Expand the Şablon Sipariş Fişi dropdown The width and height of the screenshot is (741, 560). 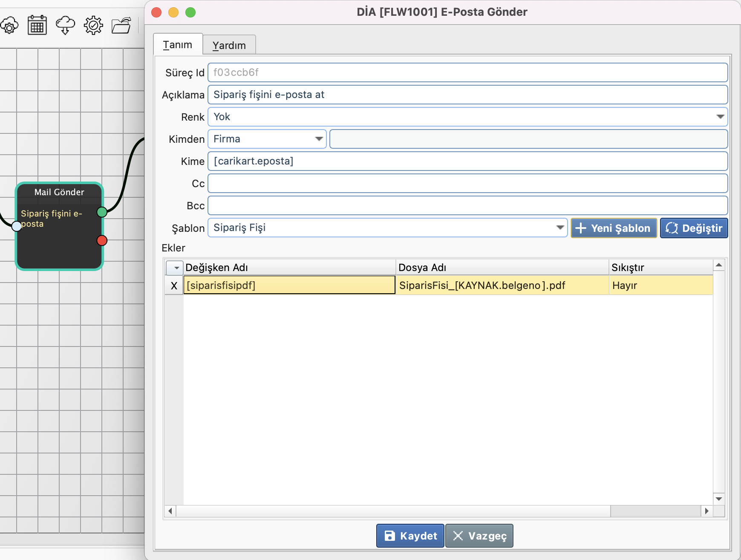coord(560,228)
